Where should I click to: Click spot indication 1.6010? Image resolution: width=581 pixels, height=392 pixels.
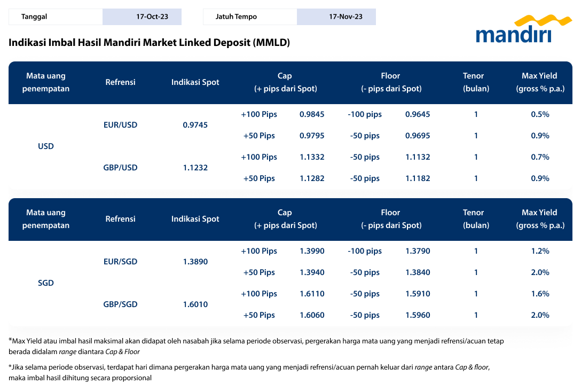coord(195,304)
